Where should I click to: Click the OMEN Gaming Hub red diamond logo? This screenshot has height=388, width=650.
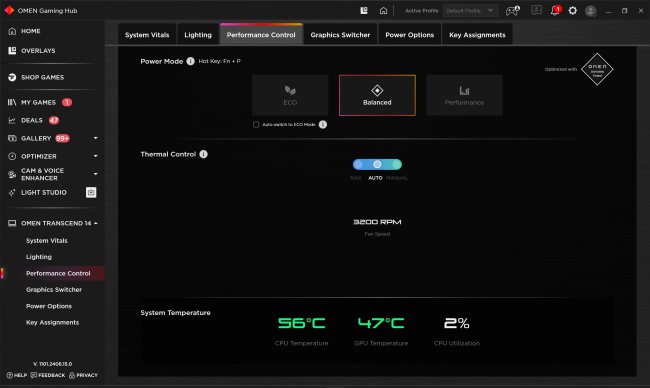9,10
